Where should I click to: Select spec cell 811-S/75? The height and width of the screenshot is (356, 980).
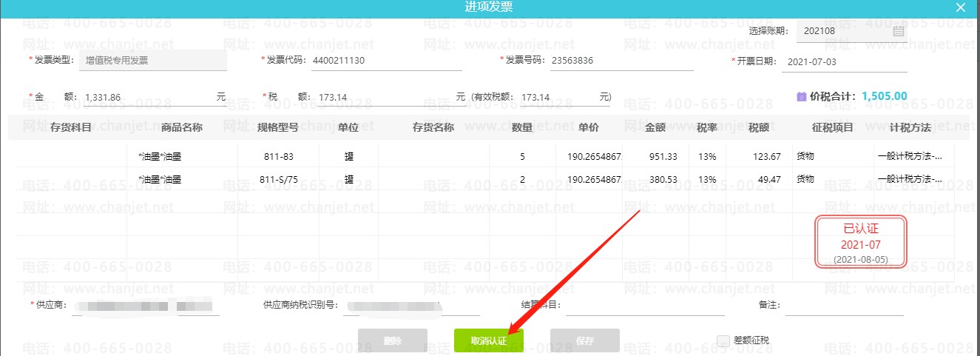click(x=278, y=179)
